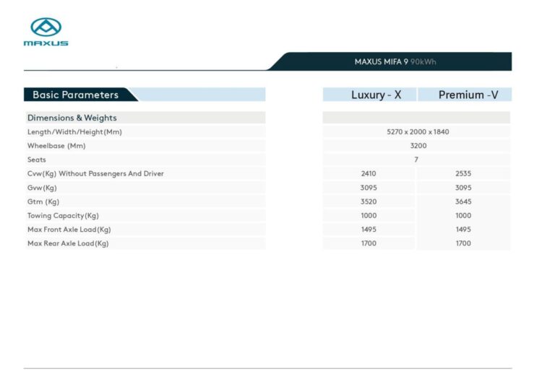
Task: Click the Maxus logo emblem
Action: pyautogui.click(x=46, y=27)
